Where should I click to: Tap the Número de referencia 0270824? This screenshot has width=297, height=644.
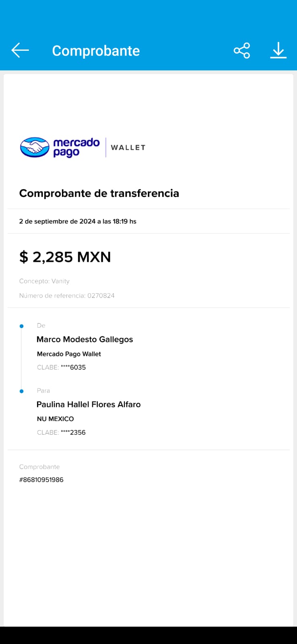pyautogui.click(x=67, y=295)
